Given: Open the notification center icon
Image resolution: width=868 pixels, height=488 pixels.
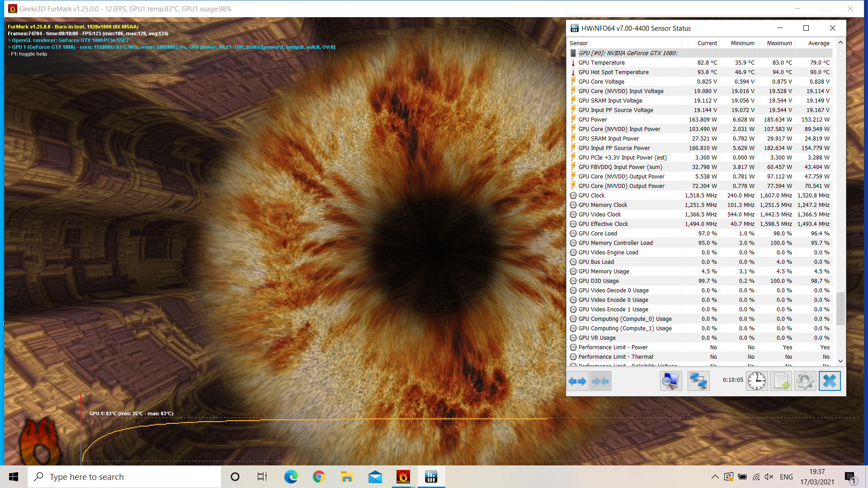Looking at the screenshot, I should pyautogui.click(x=851, y=478).
